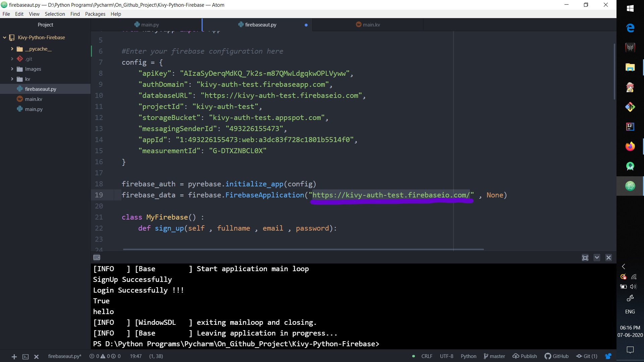Click the horizontal editor scrollbar
The image size is (644, 362).
303,249
